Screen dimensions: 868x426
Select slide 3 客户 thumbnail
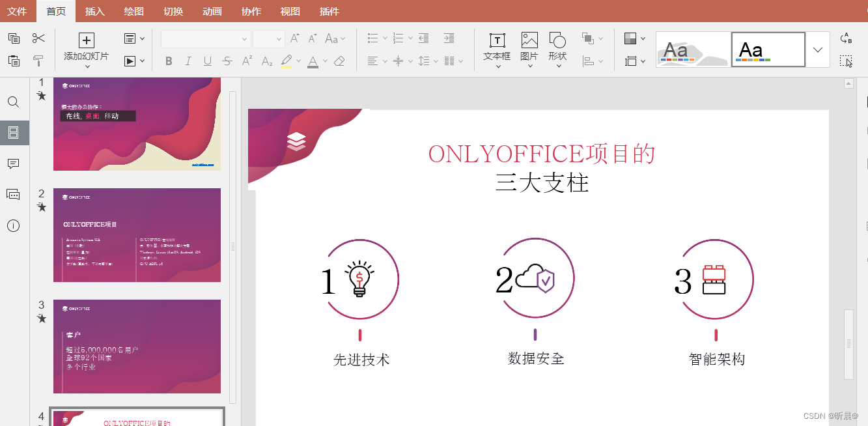coord(137,347)
